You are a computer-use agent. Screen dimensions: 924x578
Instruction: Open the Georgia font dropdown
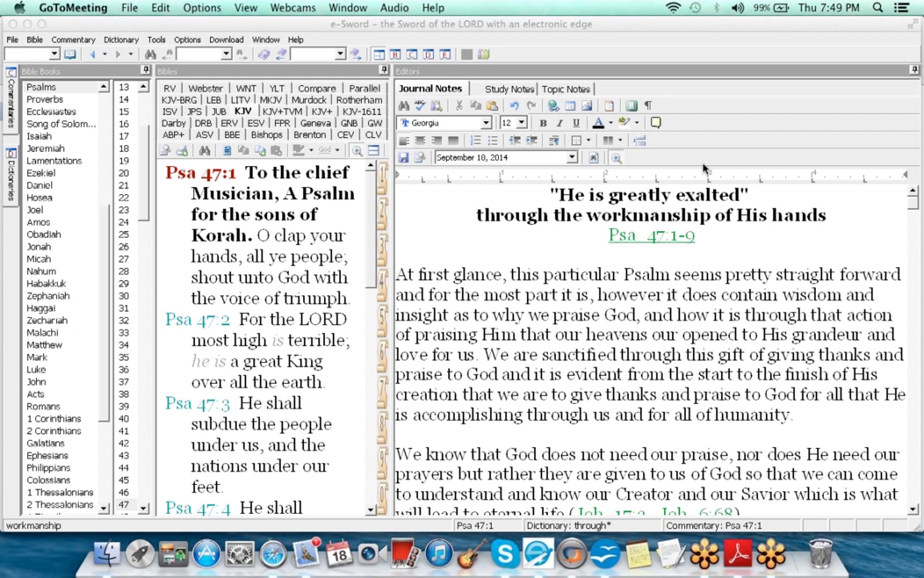pos(486,123)
